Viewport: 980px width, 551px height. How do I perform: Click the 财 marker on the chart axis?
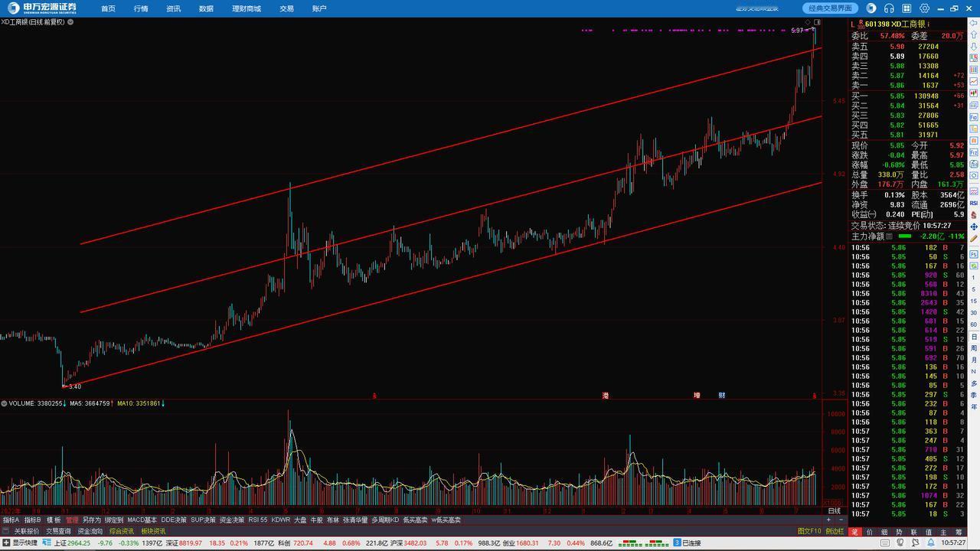point(721,395)
